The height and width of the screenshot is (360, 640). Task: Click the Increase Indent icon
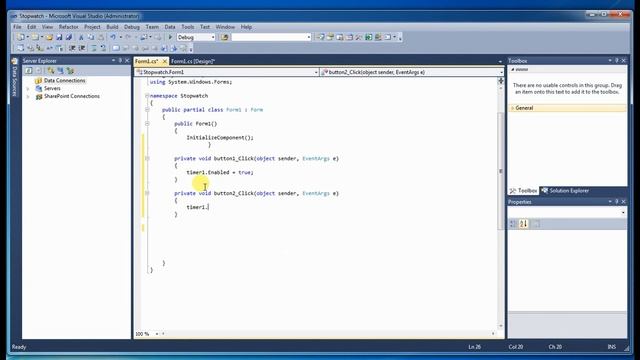click(x=82, y=48)
